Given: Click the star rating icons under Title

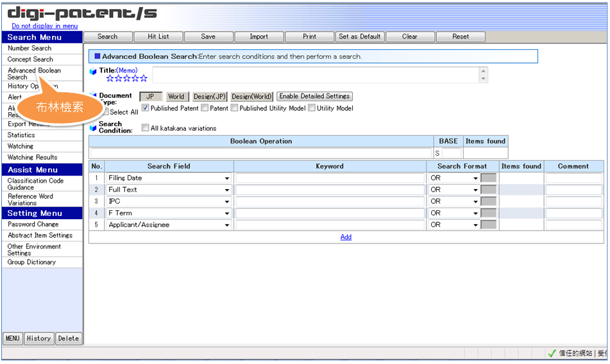Looking at the screenshot, I should pyautogui.click(x=127, y=78).
